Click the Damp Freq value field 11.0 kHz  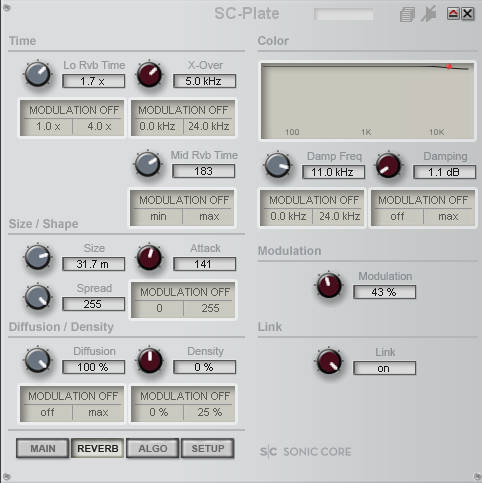333,172
